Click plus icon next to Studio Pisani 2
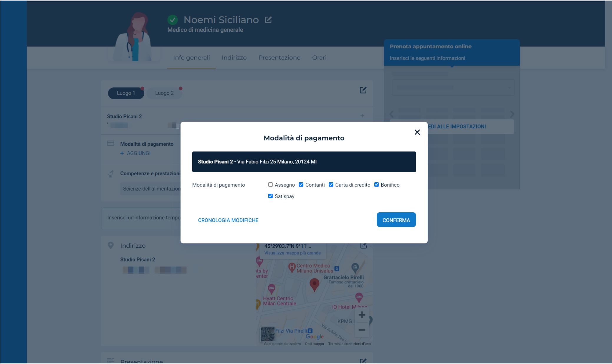Viewport: 612px width, 364px height. click(362, 116)
